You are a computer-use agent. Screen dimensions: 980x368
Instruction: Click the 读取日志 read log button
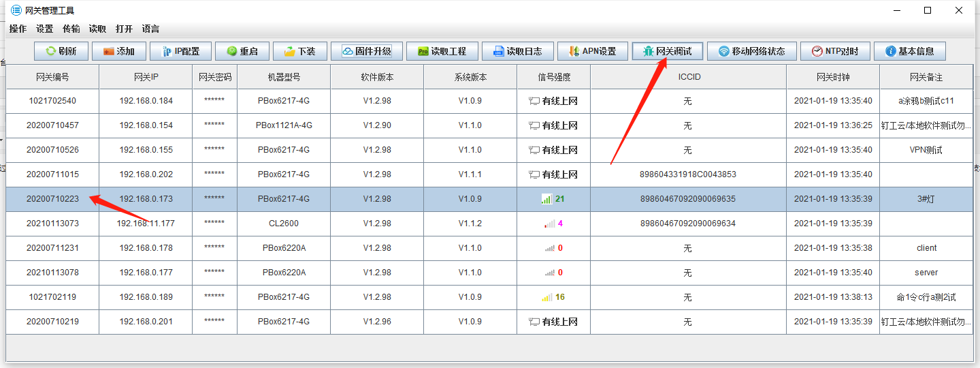(x=517, y=51)
